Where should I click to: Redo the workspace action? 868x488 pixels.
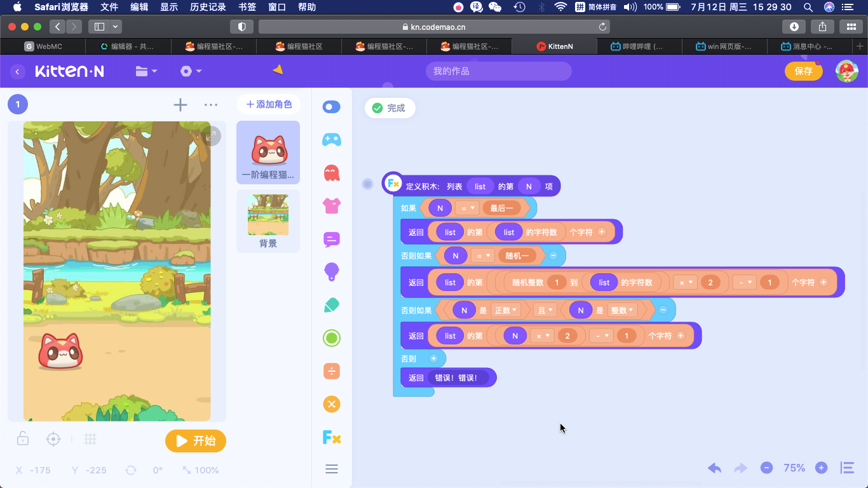pos(740,468)
